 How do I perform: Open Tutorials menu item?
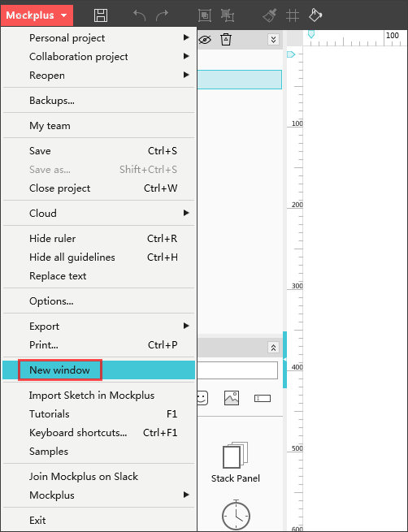(x=98, y=414)
